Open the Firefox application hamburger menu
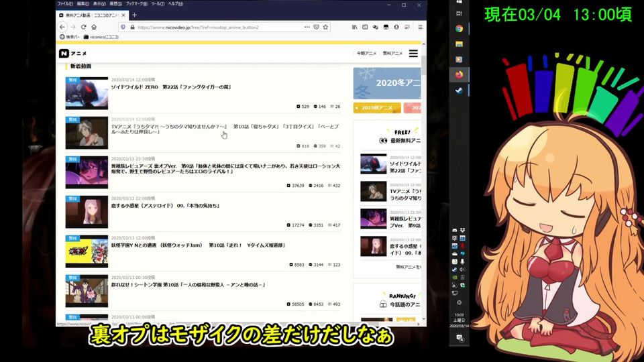The image size is (644, 362). tap(420, 27)
